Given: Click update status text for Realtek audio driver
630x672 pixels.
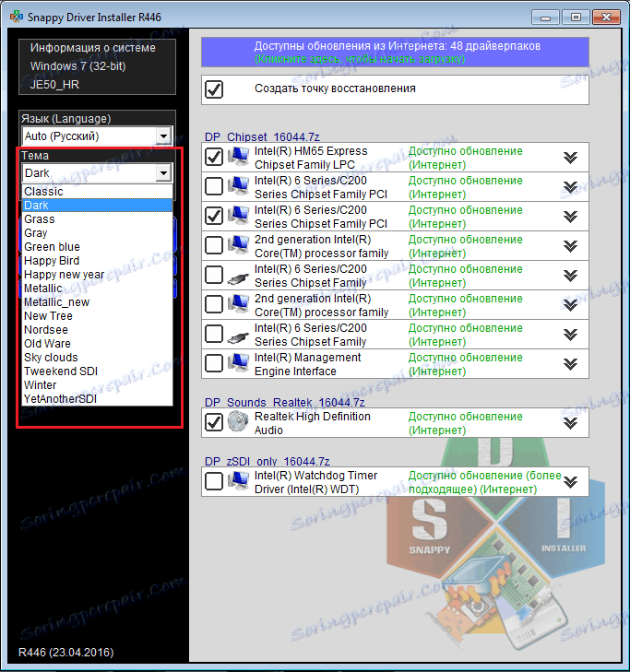Looking at the screenshot, I should [x=465, y=423].
